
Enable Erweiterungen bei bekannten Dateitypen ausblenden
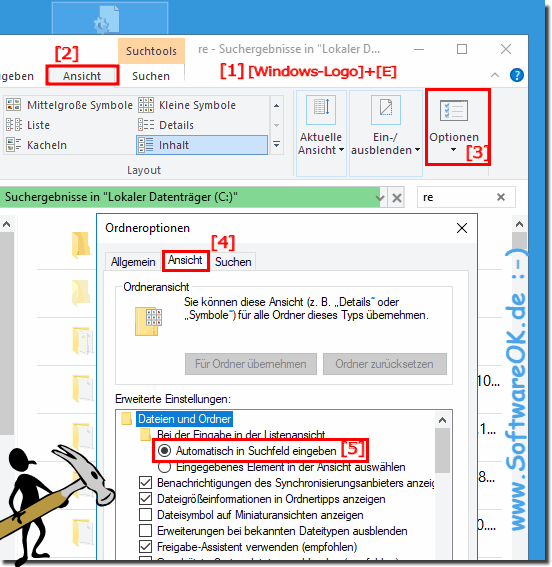point(145,530)
